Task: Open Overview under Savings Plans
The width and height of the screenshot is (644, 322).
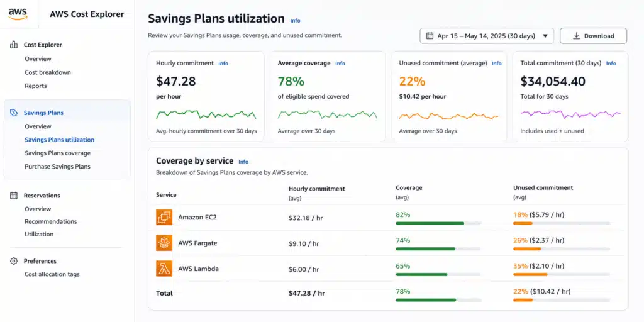Action: (x=38, y=126)
